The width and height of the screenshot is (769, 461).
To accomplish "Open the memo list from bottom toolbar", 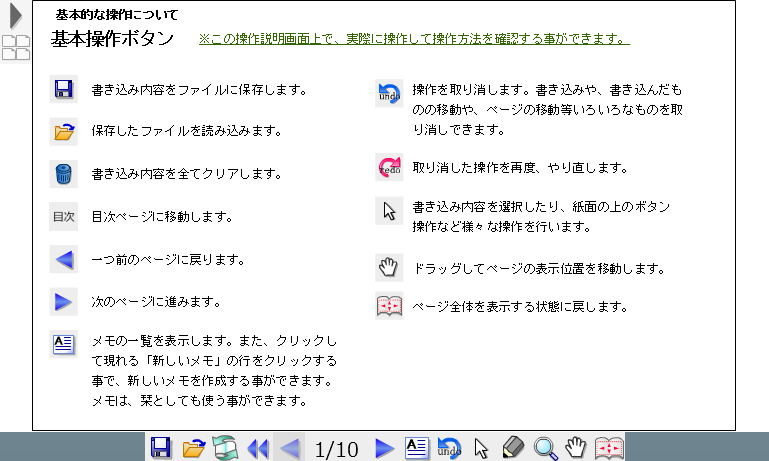I will [x=417, y=447].
